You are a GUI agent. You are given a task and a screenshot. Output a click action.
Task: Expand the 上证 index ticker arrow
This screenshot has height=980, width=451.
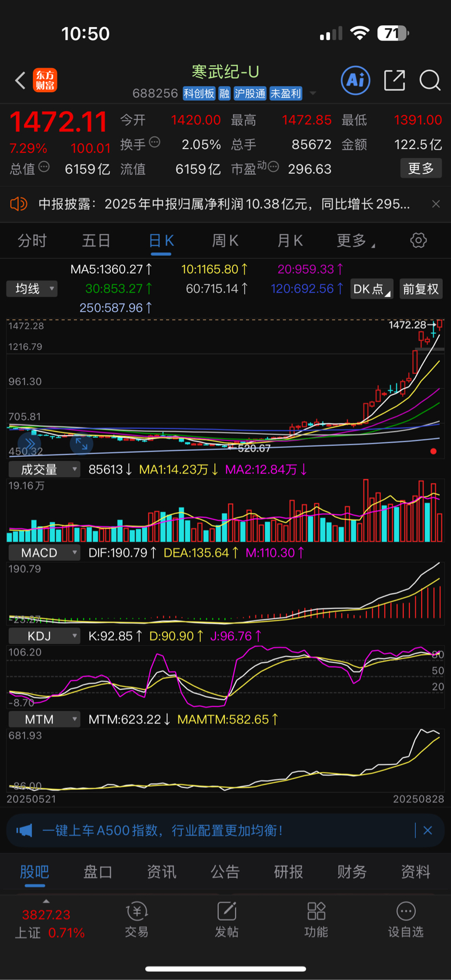pos(46,901)
